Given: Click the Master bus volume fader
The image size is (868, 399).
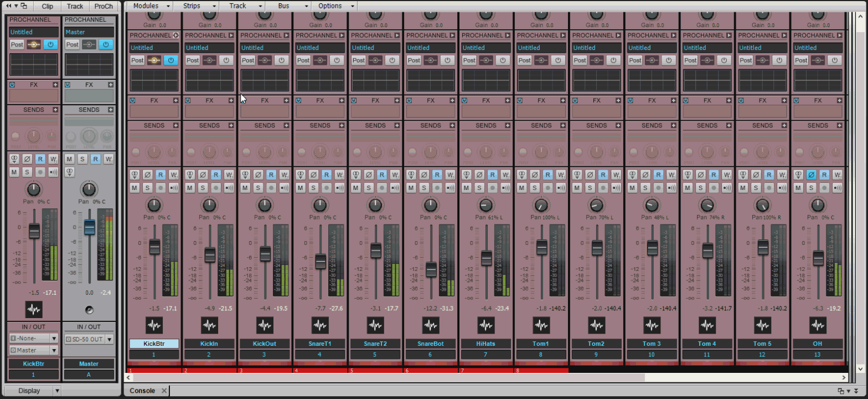Looking at the screenshot, I should coord(89,227).
